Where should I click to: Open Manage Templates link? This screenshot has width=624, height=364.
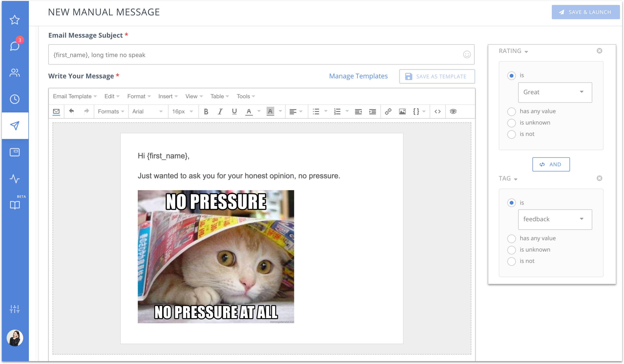click(x=358, y=76)
